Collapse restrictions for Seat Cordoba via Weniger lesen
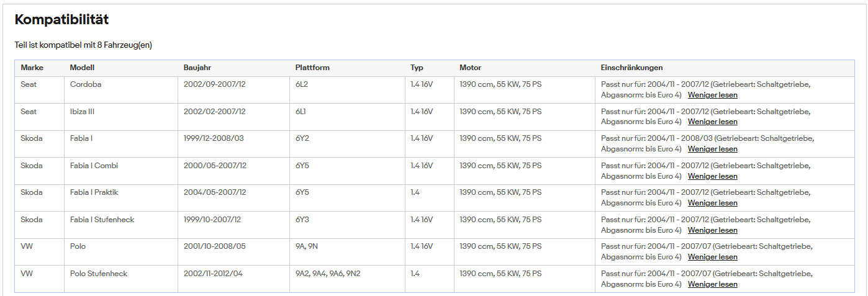Screen dimensions: 868x296 pos(713,95)
